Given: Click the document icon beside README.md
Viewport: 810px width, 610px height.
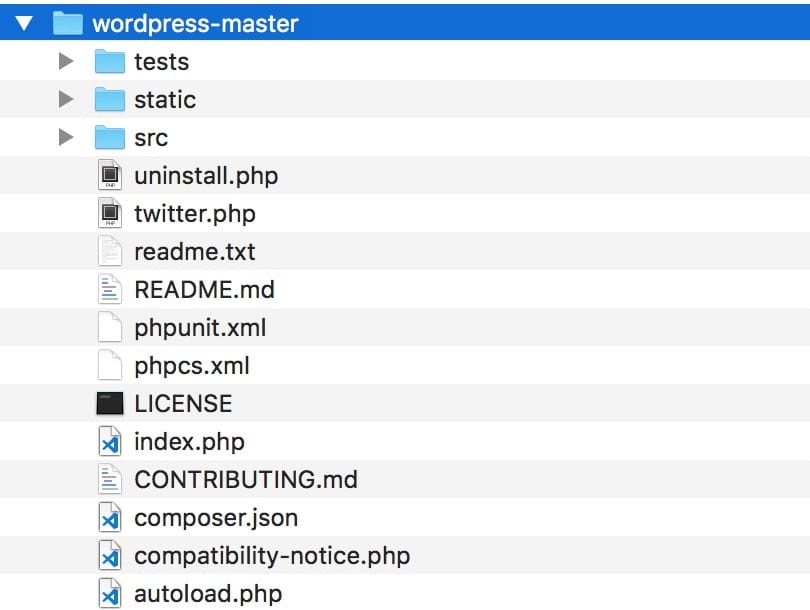Looking at the screenshot, I should [109, 290].
